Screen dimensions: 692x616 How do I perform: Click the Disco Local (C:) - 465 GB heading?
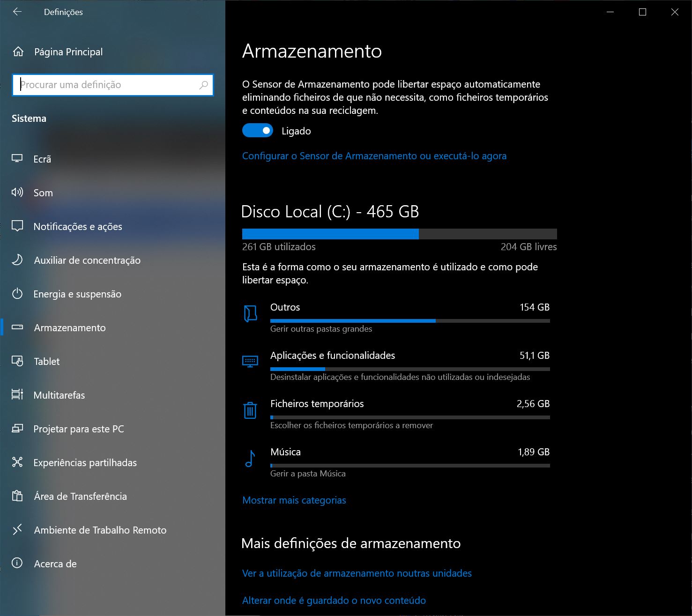pos(330,212)
